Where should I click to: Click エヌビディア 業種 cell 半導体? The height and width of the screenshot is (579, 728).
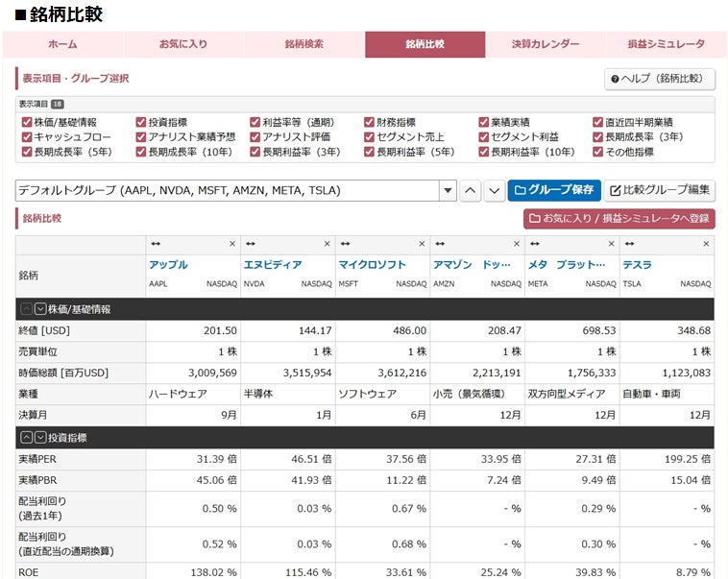click(258, 394)
